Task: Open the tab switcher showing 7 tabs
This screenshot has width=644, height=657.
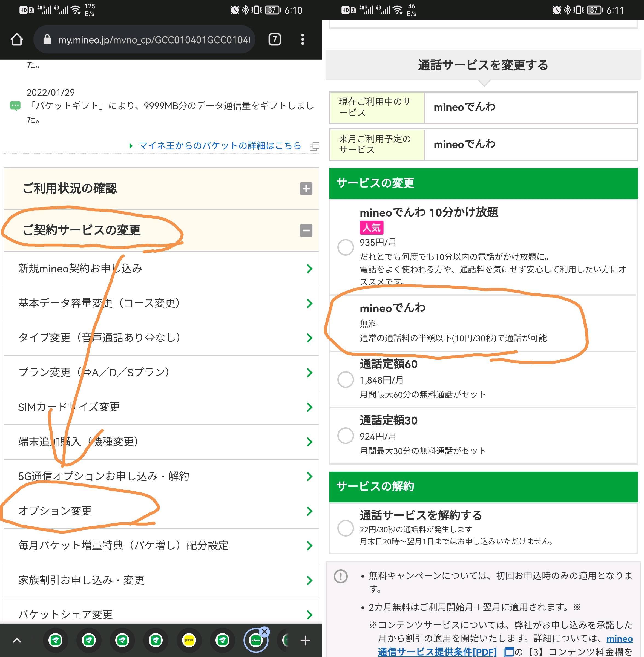Action: pos(274,40)
